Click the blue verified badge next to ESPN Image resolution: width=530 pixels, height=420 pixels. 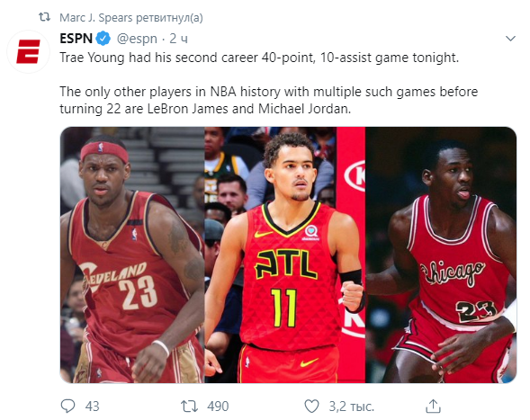103,39
